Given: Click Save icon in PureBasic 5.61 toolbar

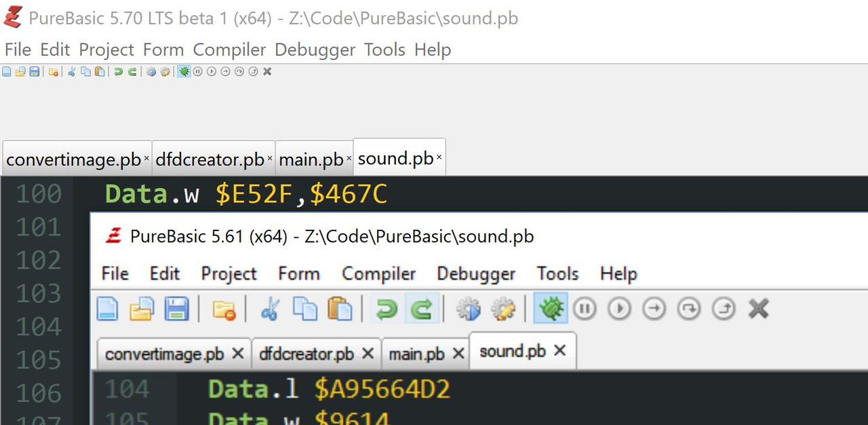Looking at the screenshot, I should 177,309.
